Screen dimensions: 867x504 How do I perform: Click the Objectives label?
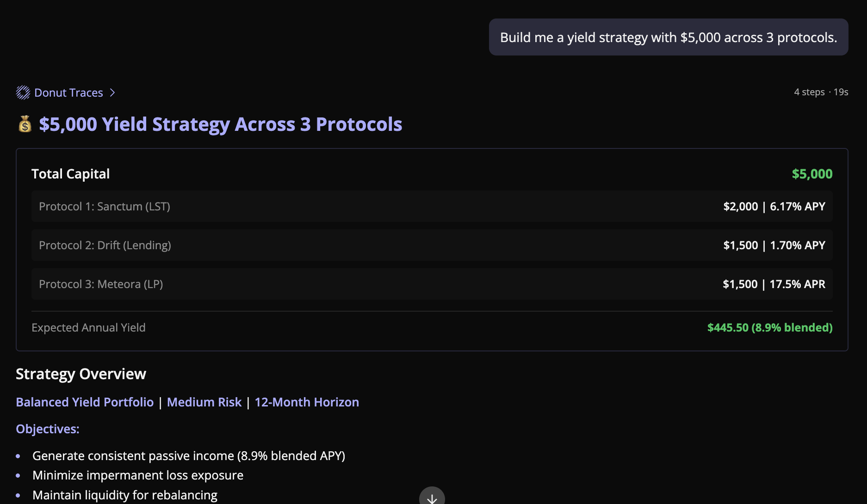48,429
